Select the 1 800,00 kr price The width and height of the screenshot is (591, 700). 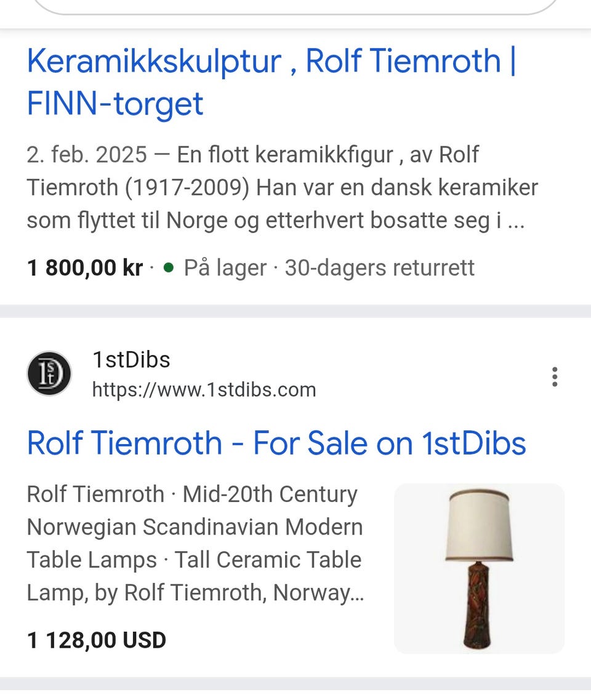pyautogui.click(x=85, y=268)
